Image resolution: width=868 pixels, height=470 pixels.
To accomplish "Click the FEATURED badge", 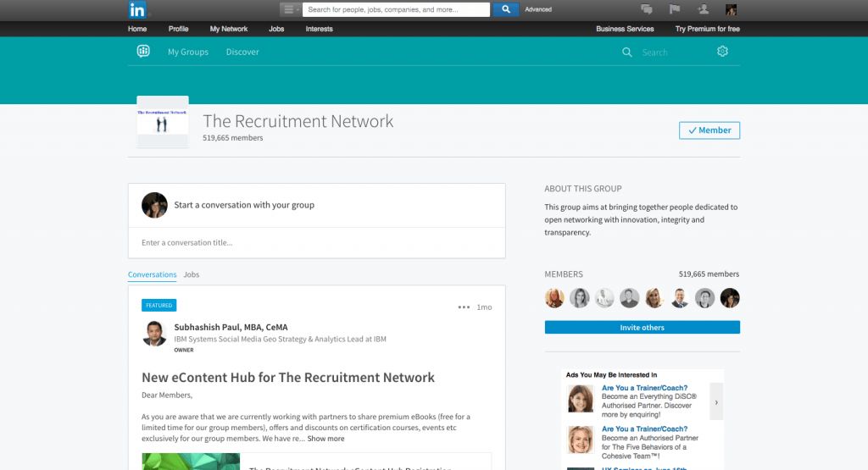I will (x=159, y=305).
